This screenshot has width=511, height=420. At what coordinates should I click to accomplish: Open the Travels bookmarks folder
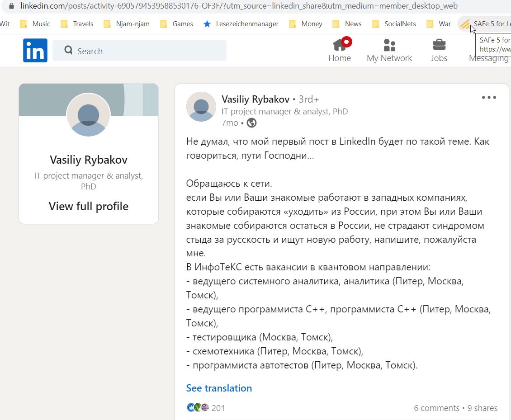77,24
